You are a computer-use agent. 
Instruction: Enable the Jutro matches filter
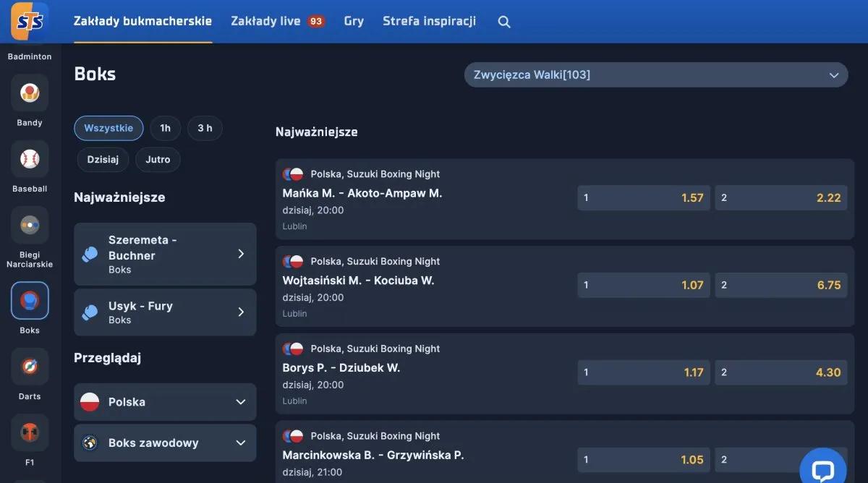[157, 159]
